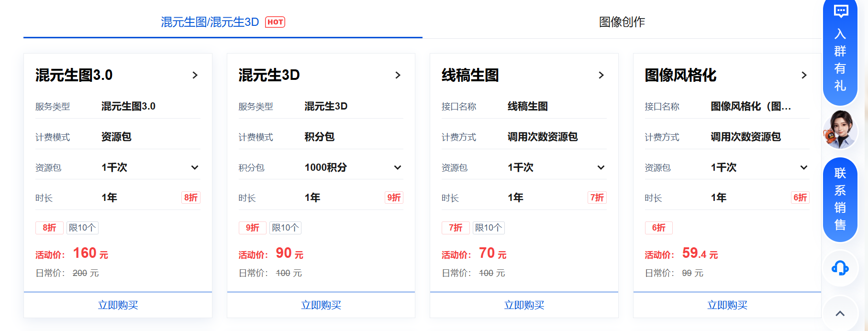Image resolution: width=868 pixels, height=331 pixels.
Task: Click 8折 tag in 时长 row
Action: point(191,198)
